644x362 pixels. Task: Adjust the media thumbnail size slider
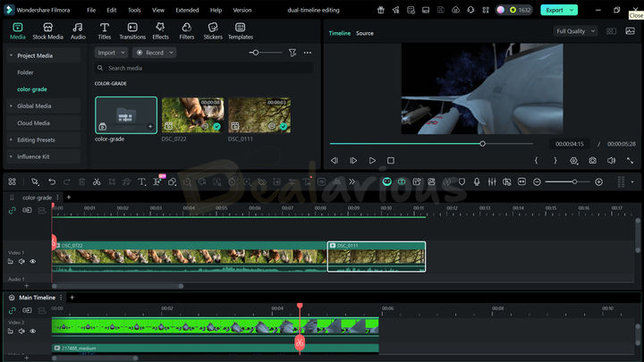[x=256, y=53]
